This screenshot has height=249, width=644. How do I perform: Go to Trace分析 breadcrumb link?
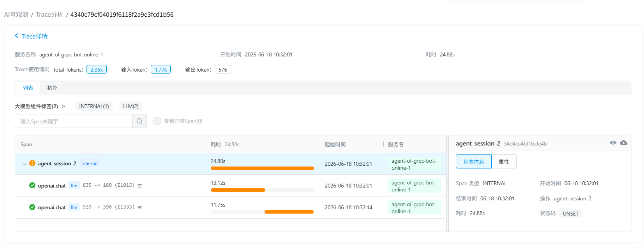[49, 14]
